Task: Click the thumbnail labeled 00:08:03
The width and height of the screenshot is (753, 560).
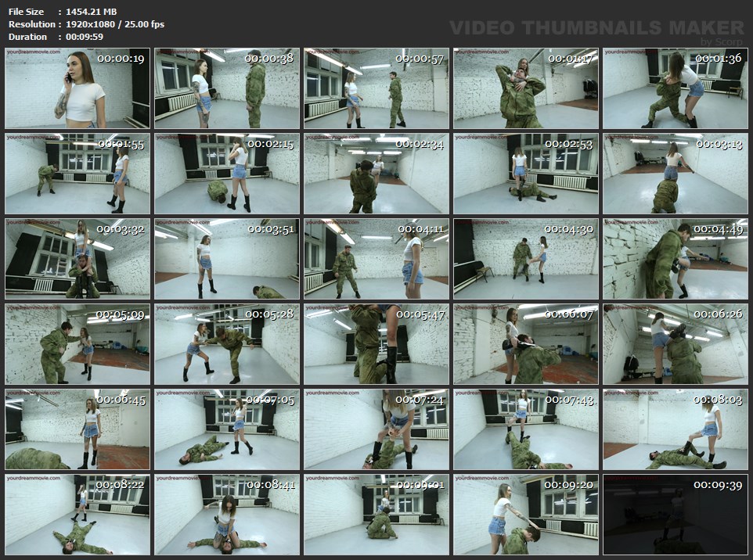Action: point(675,429)
